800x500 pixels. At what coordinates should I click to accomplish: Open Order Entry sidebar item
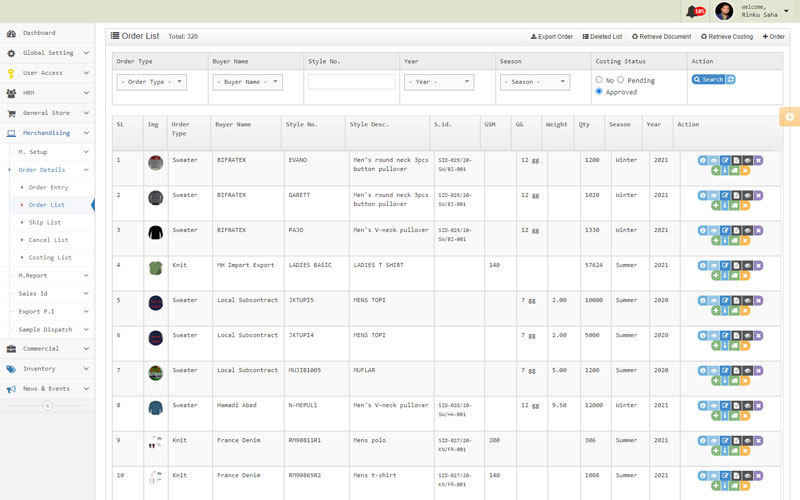[48, 187]
